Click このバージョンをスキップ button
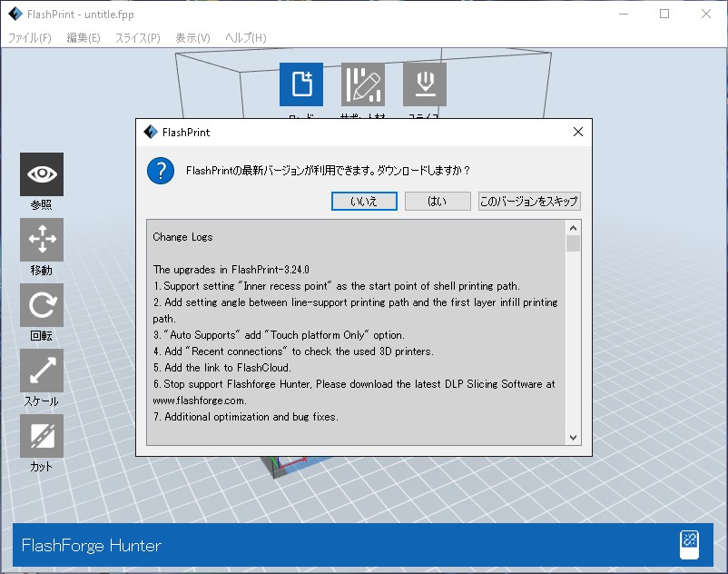728x574 pixels. click(x=529, y=202)
